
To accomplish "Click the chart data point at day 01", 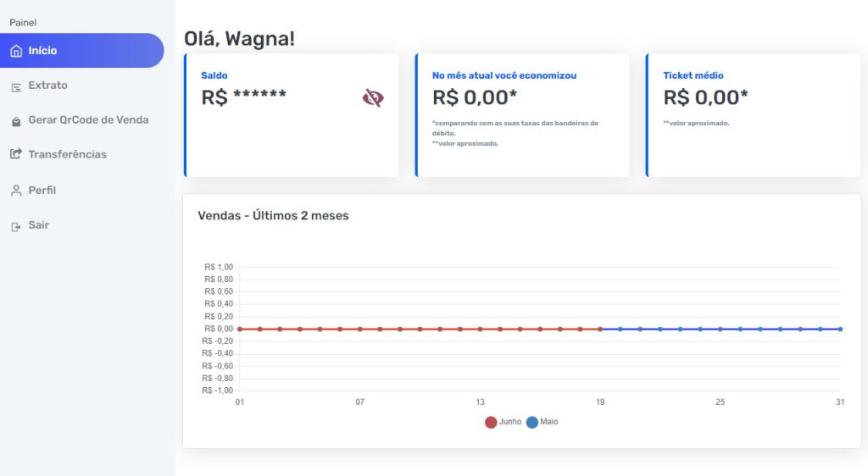I will pos(240,329).
